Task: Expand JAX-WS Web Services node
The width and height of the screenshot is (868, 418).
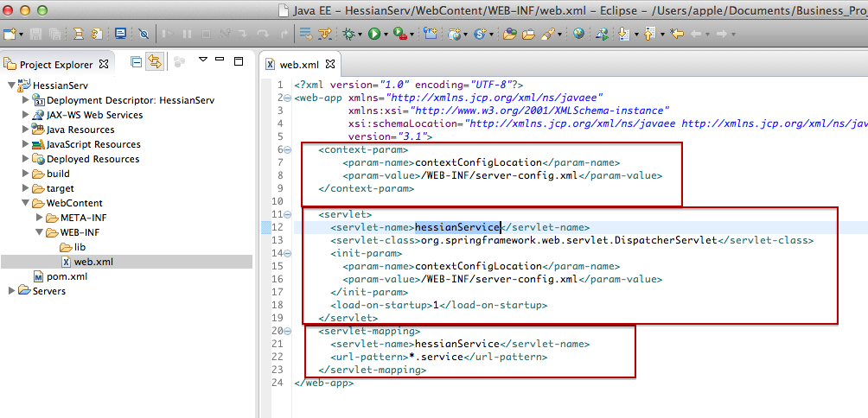Action: (25, 115)
